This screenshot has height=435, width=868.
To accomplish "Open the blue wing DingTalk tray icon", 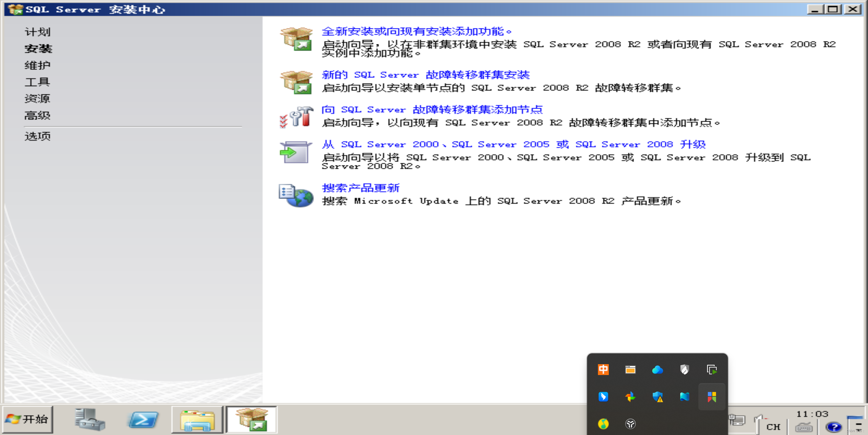I will pyautogui.click(x=603, y=396).
